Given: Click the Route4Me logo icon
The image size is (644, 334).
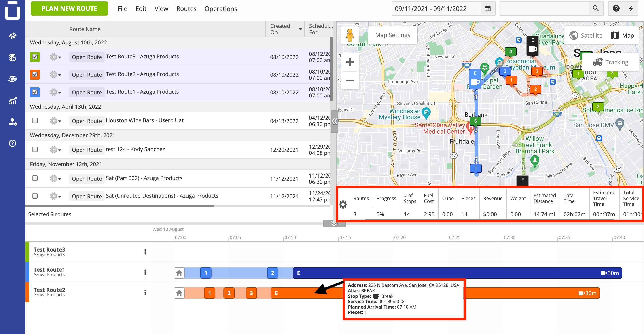Looking at the screenshot, I should 13,11.
